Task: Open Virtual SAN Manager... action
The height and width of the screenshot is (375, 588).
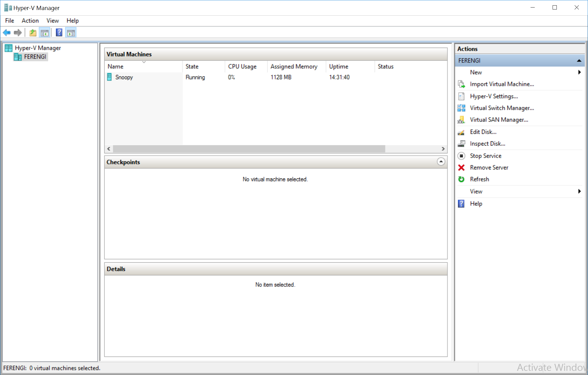Action: [x=499, y=120]
